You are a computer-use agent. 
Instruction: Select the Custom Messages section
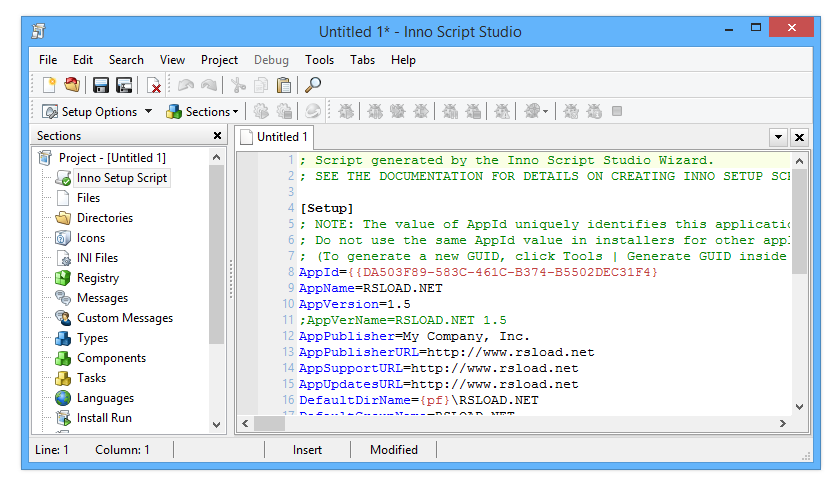(x=124, y=318)
